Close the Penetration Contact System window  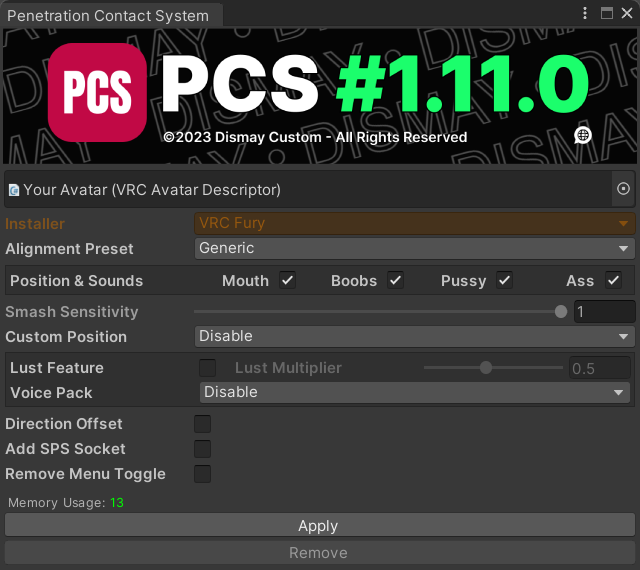point(627,13)
